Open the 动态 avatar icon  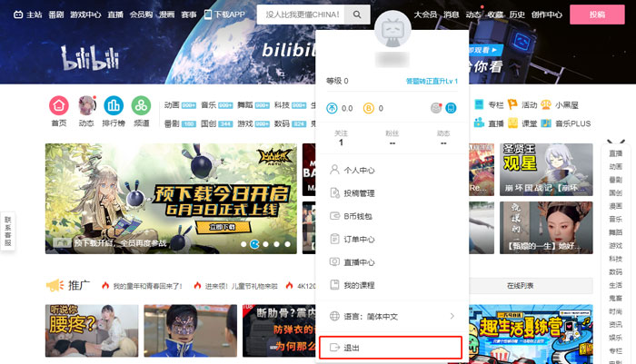(x=86, y=105)
